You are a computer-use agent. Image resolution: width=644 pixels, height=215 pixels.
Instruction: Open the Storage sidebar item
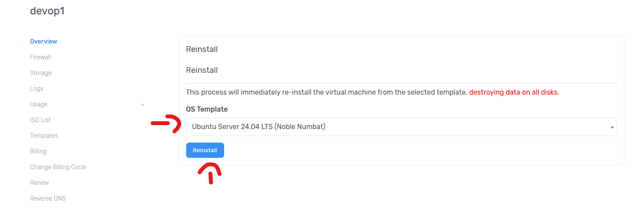point(41,73)
